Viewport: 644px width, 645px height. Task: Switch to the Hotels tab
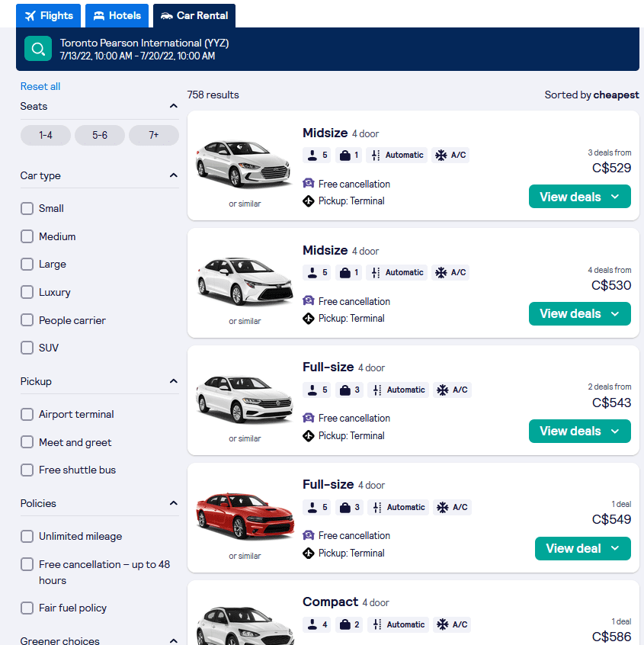click(x=116, y=15)
